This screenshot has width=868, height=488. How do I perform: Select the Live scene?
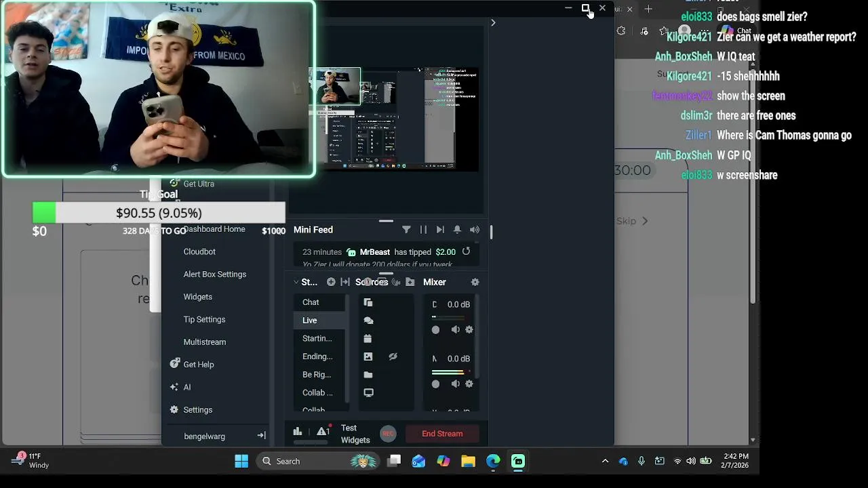[x=320, y=321]
